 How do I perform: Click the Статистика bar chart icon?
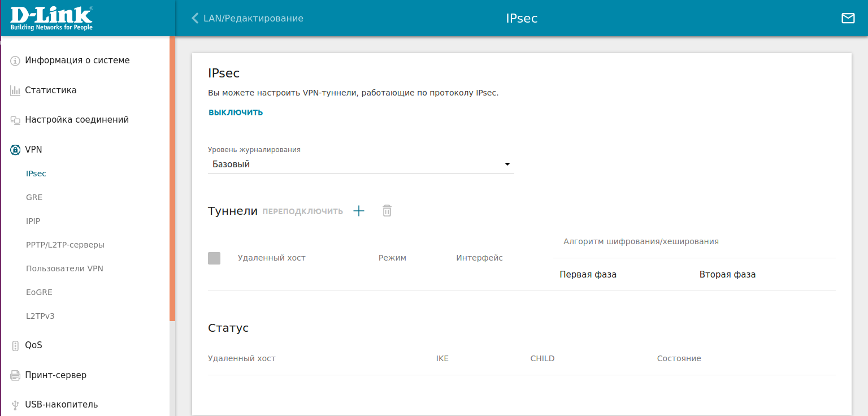(x=15, y=90)
